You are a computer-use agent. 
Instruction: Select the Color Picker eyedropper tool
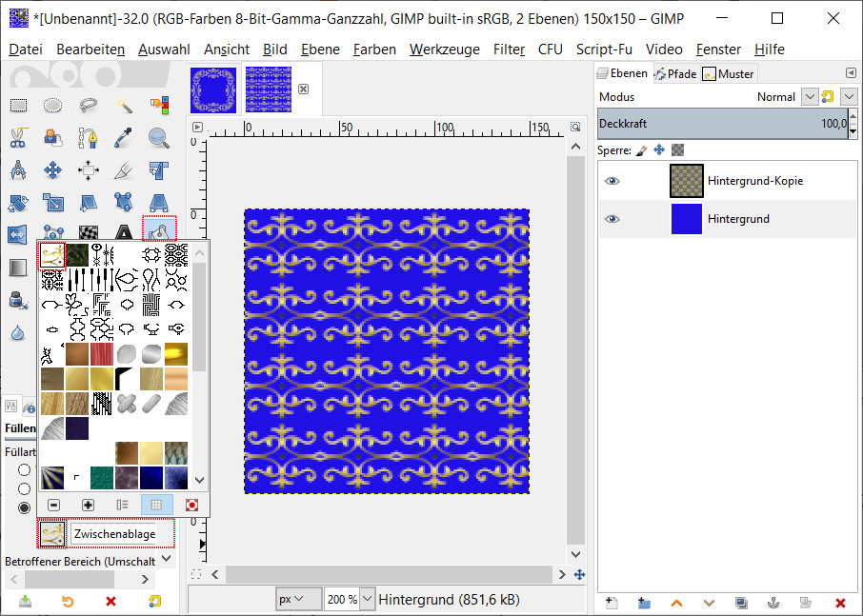coord(124,137)
